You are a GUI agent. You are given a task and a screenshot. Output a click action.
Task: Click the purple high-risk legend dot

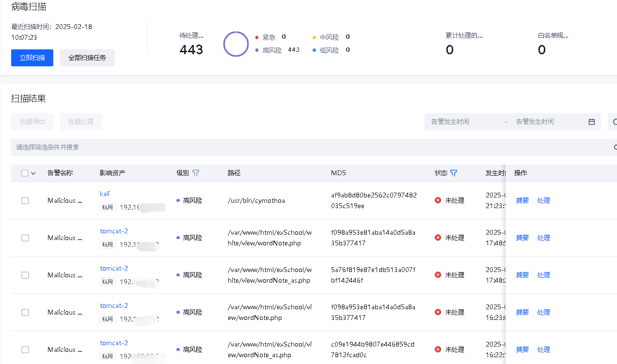click(x=257, y=50)
